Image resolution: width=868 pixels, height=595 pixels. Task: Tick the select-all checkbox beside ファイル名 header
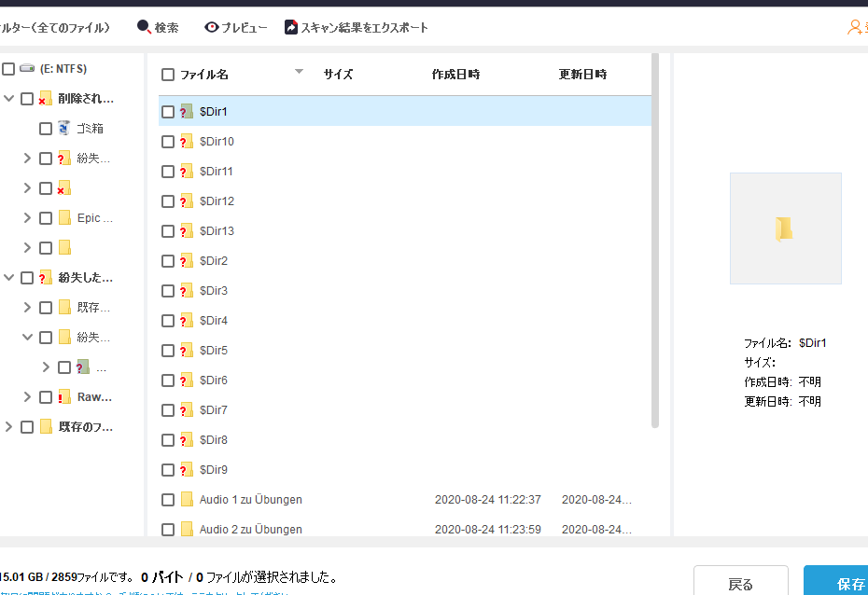coord(168,75)
